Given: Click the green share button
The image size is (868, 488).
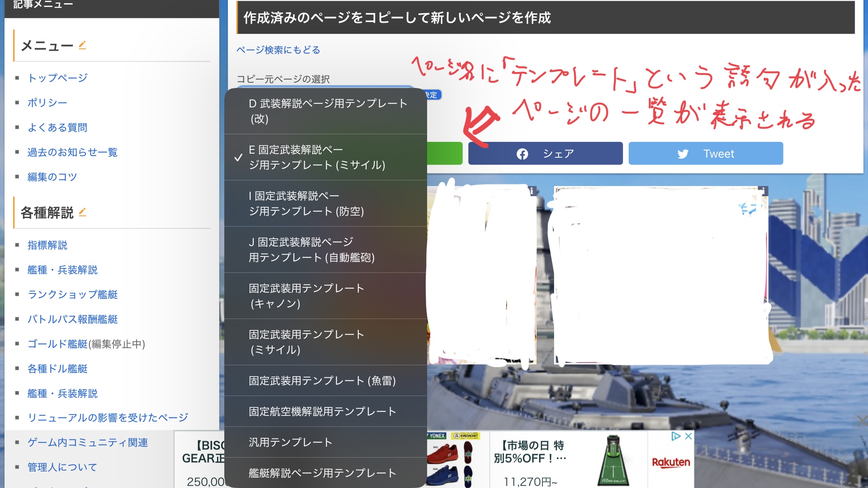Looking at the screenshot, I should [445, 153].
